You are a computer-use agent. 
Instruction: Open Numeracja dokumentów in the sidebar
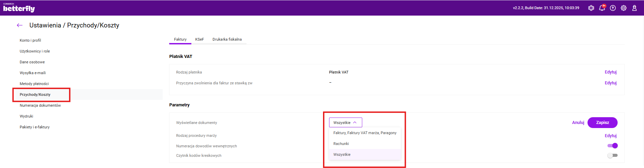click(40, 105)
